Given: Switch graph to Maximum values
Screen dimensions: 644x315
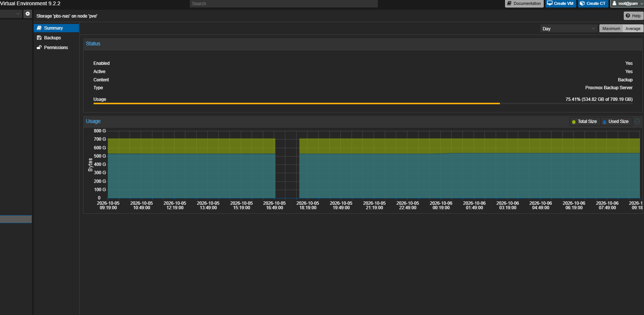Looking at the screenshot, I should [611, 28].
